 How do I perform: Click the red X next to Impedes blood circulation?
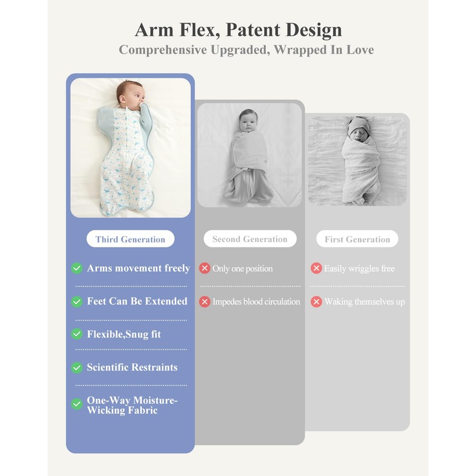click(205, 302)
